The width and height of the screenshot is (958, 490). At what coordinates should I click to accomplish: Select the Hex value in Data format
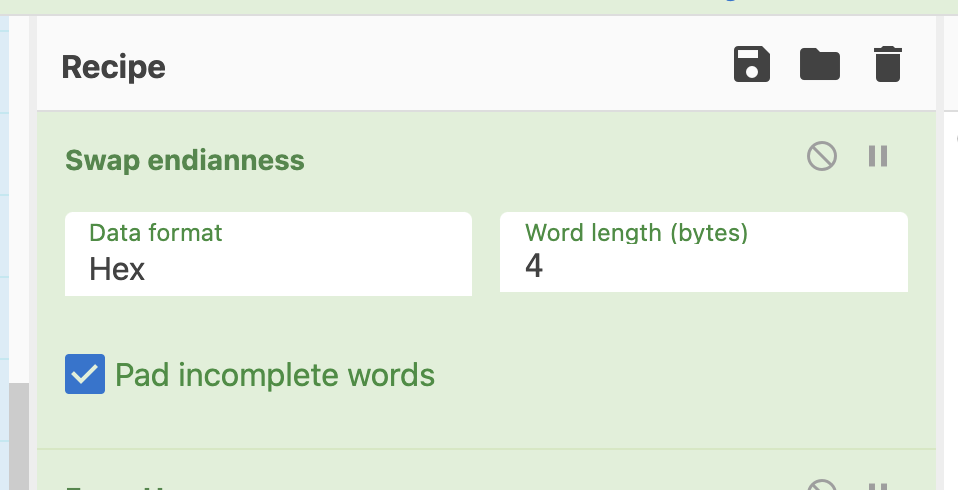117,269
